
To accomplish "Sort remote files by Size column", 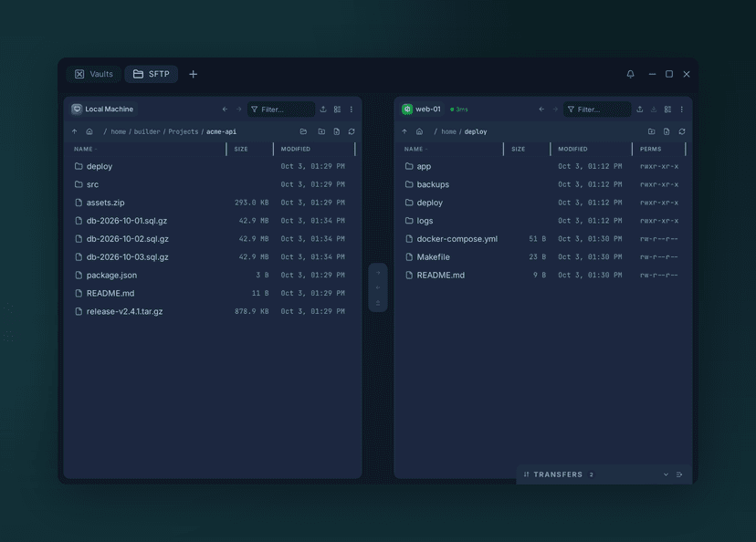I will (519, 150).
